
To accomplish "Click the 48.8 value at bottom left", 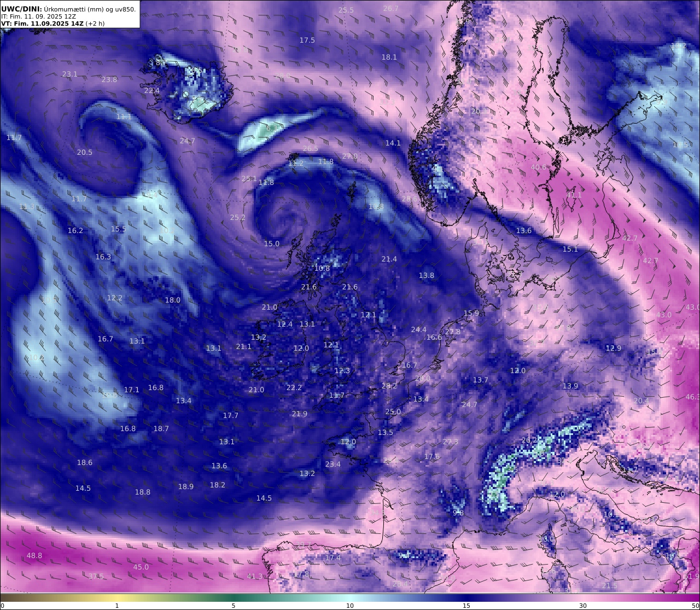I will (34, 556).
